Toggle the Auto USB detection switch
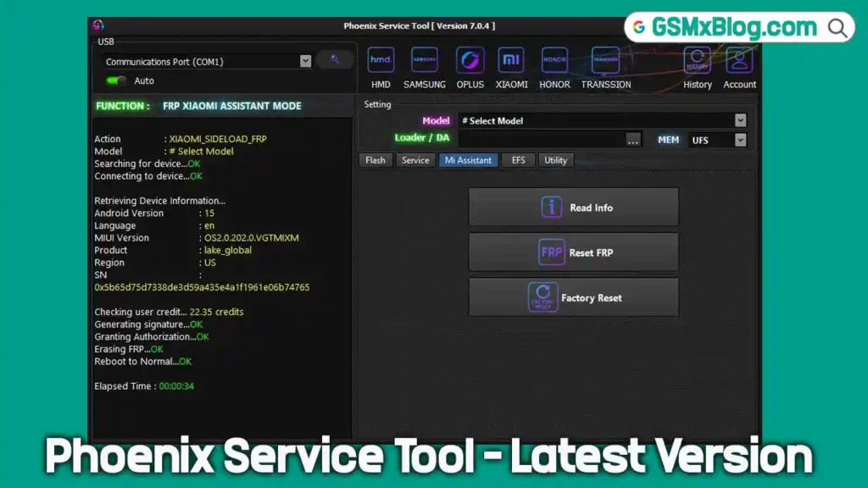 [x=110, y=80]
